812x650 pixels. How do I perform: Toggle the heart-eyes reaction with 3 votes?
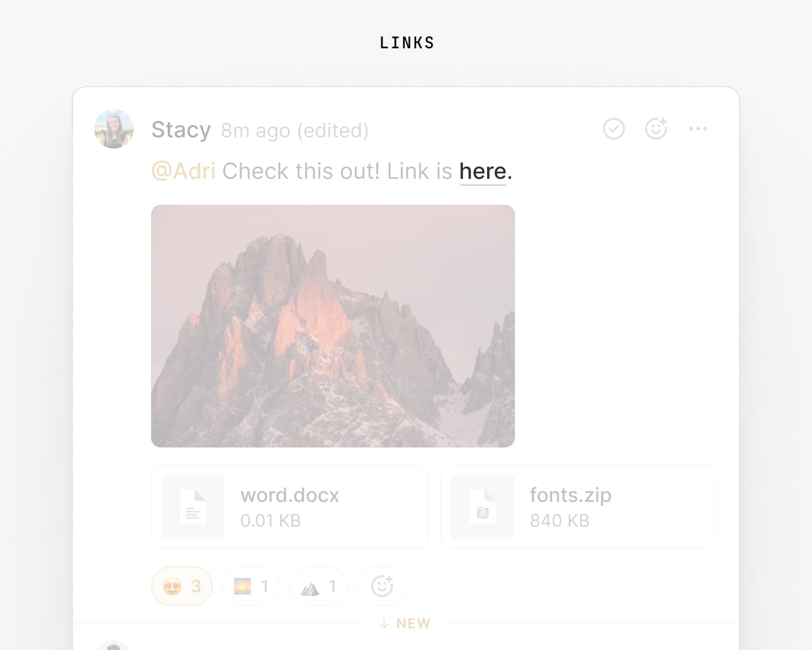(182, 586)
